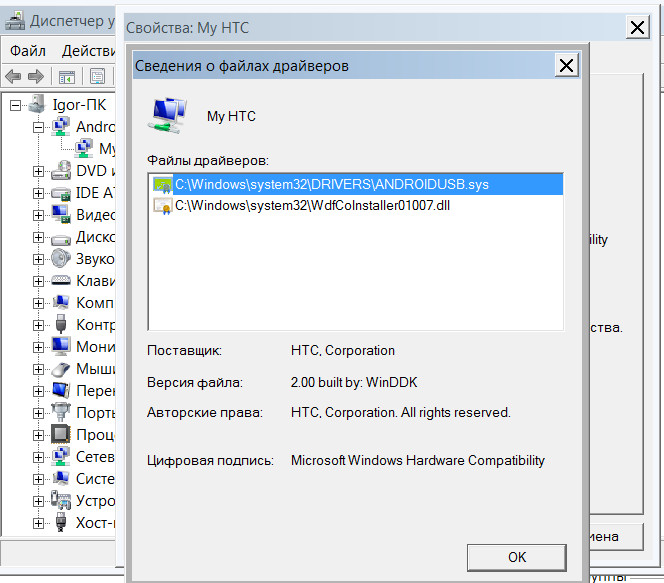
Task: Click the mouse category icon
Action: 61,369
